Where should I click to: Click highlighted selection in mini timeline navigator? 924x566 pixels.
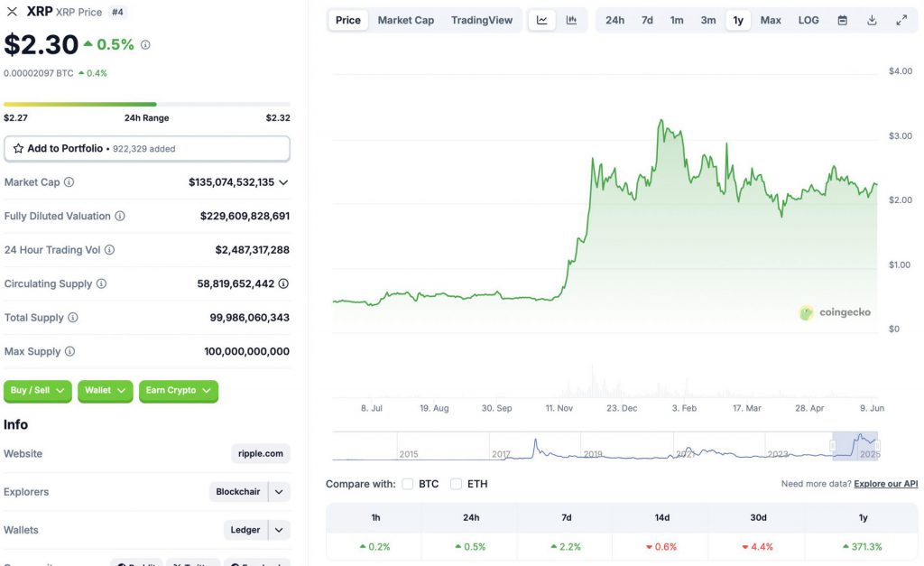(x=855, y=446)
